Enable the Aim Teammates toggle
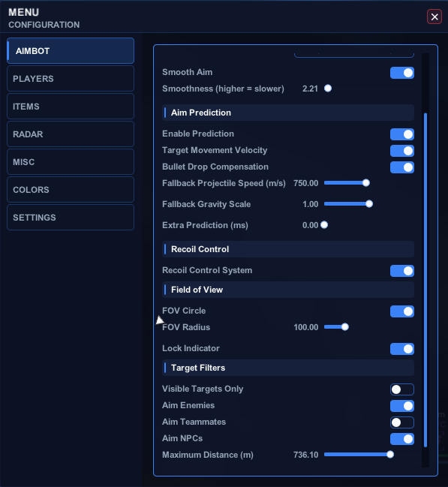The height and width of the screenshot is (487, 448). 402,422
